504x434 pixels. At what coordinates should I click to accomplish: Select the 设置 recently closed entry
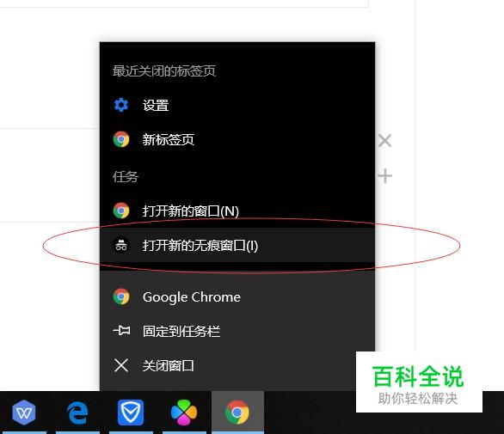[x=237, y=105]
